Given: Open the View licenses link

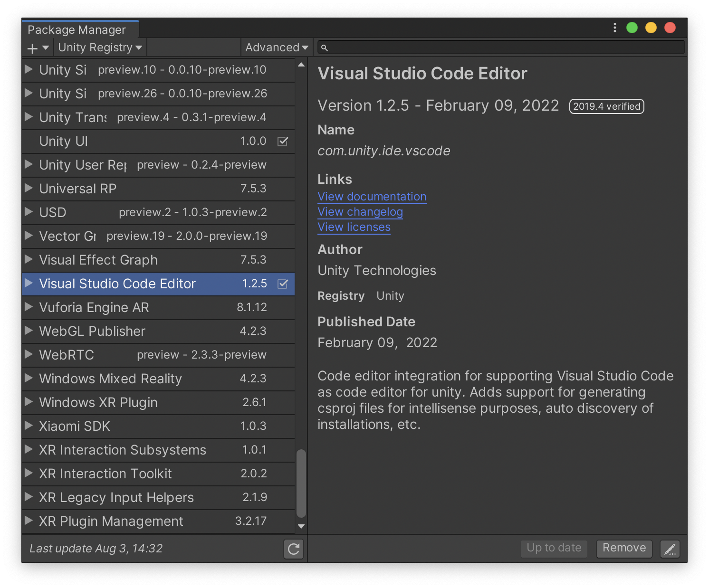Looking at the screenshot, I should click(x=354, y=227).
